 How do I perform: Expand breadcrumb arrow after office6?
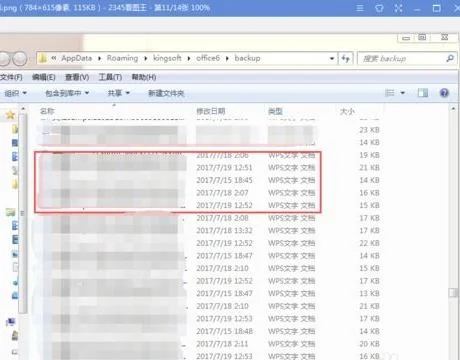coord(227,59)
